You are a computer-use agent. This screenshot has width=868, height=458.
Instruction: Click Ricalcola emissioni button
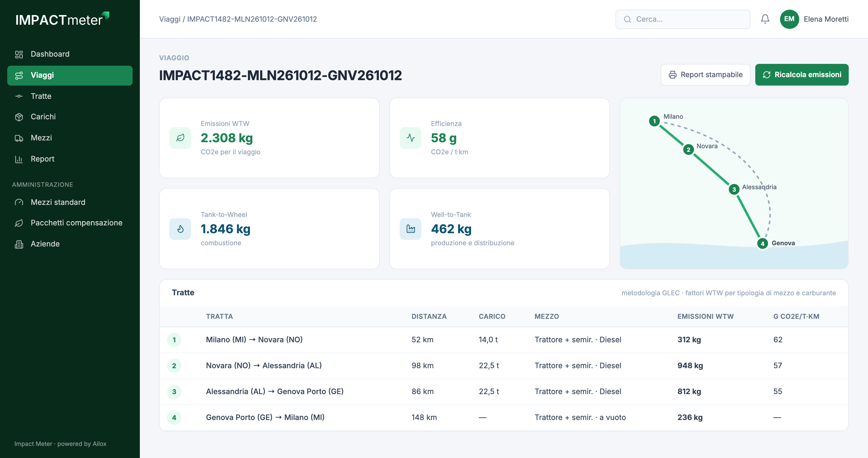point(802,75)
